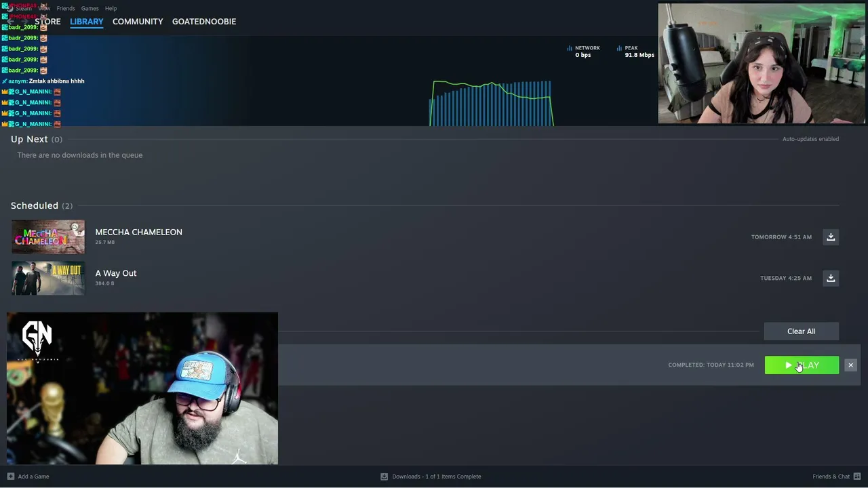Image resolution: width=868 pixels, height=488 pixels.
Task: Click the plus icon beside Add a Game
Action: 10,476
